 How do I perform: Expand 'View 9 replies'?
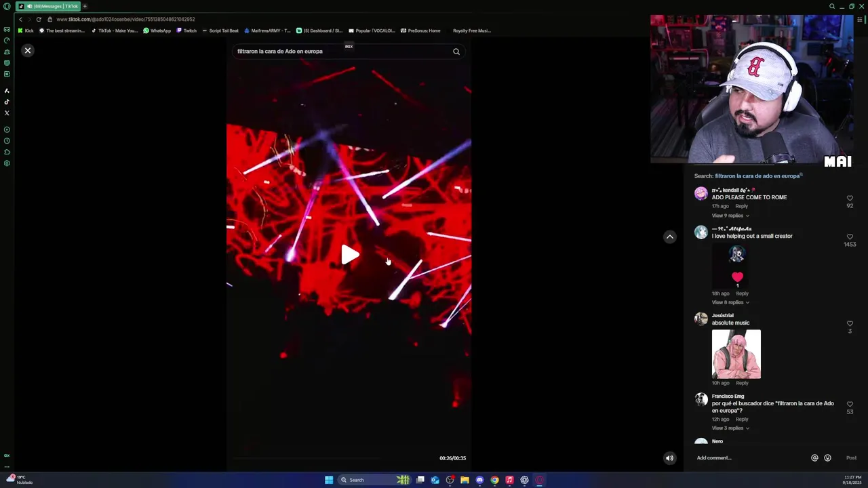[730, 216]
